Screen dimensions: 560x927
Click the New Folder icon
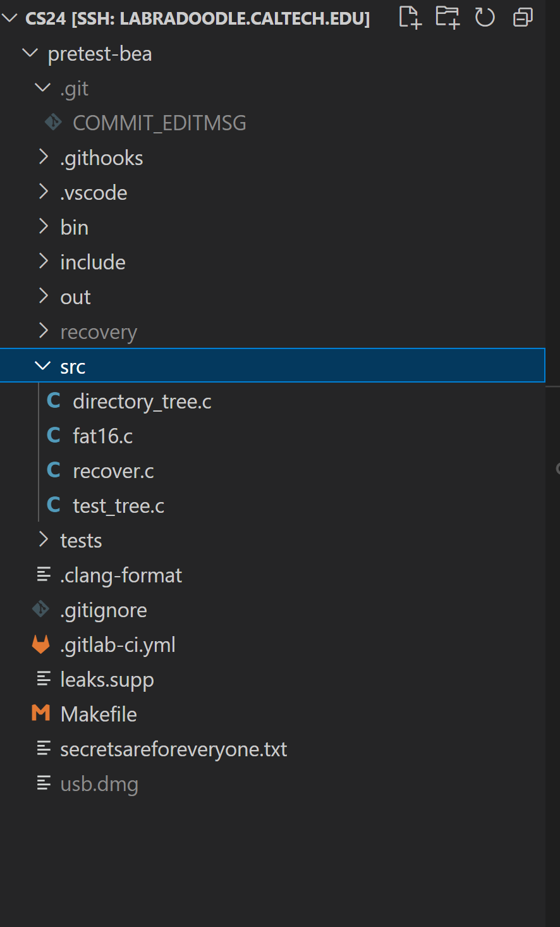(447, 18)
